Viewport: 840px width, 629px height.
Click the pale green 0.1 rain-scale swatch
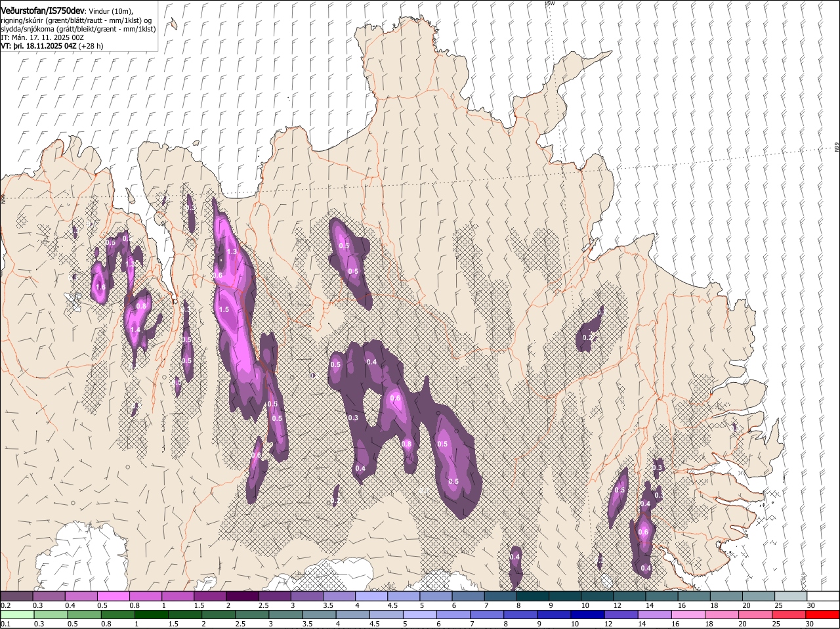coord(16,615)
